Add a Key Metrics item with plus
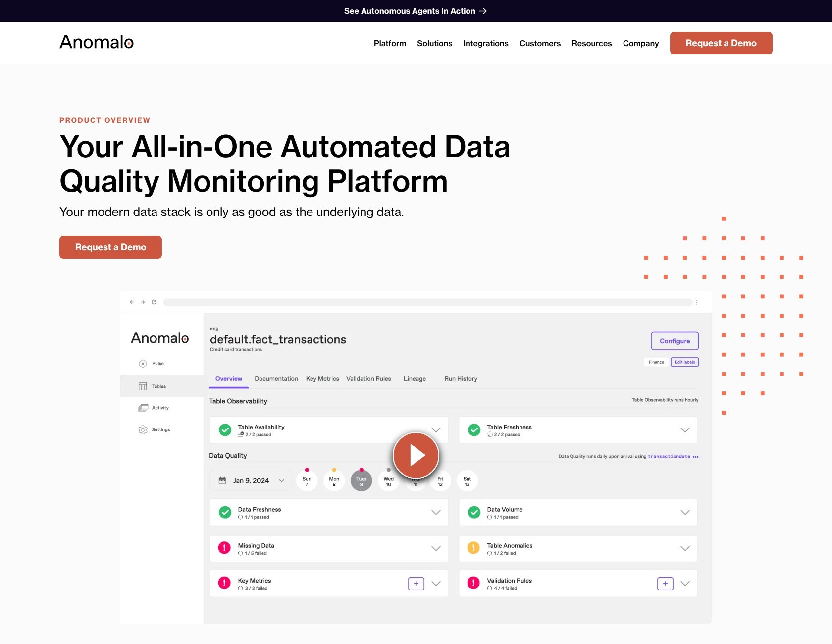The image size is (832, 644). (416, 584)
